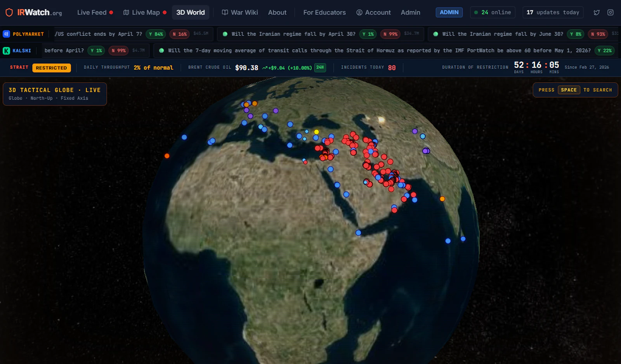Viewport: 621px width, 364px height.
Task: Click the orange marker on India's west coast
Action: pos(442,199)
